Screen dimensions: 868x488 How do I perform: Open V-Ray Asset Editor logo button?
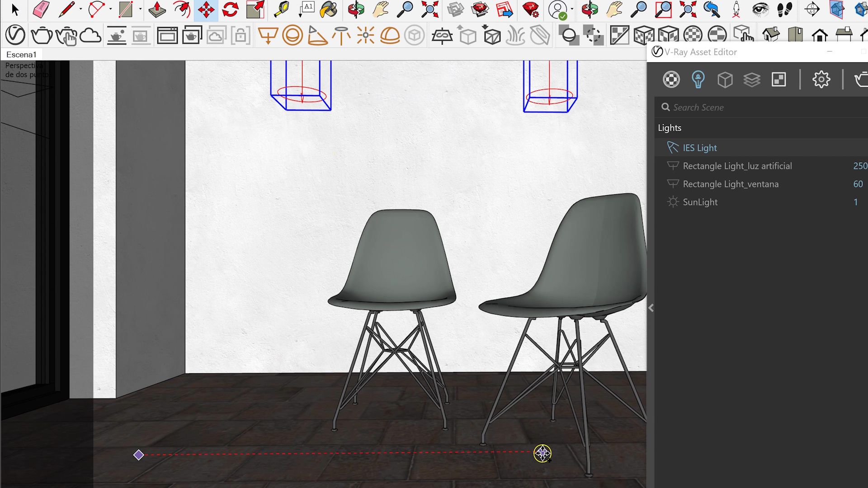click(x=15, y=35)
